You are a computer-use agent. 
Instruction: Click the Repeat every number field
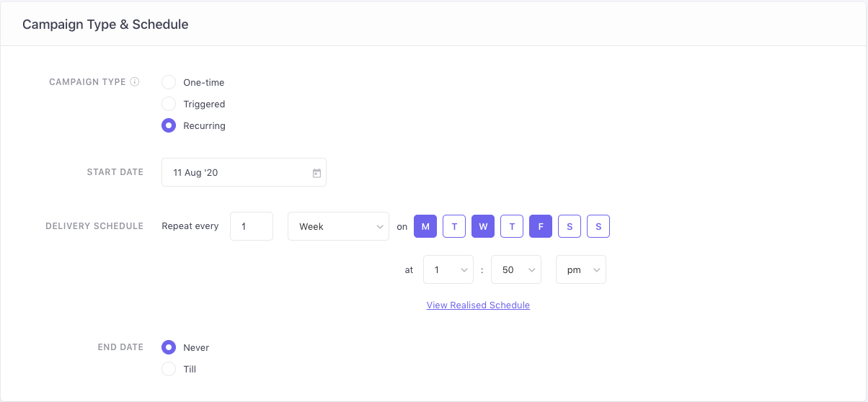pos(252,226)
